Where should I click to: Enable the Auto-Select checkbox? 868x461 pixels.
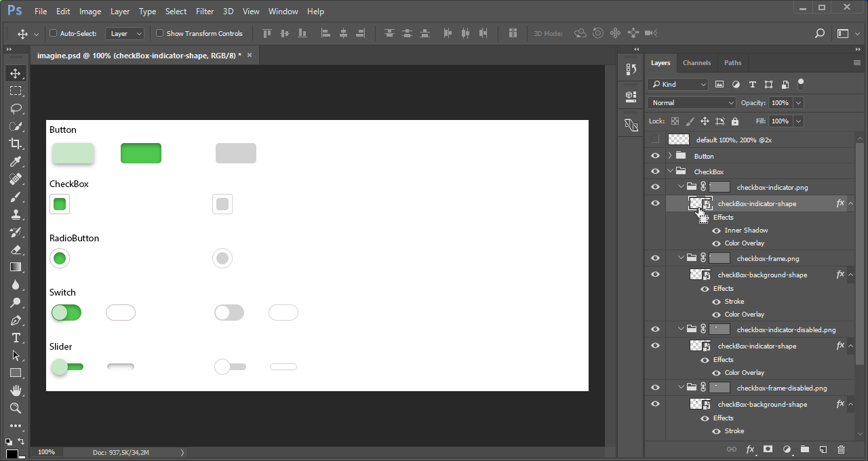tap(54, 33)
